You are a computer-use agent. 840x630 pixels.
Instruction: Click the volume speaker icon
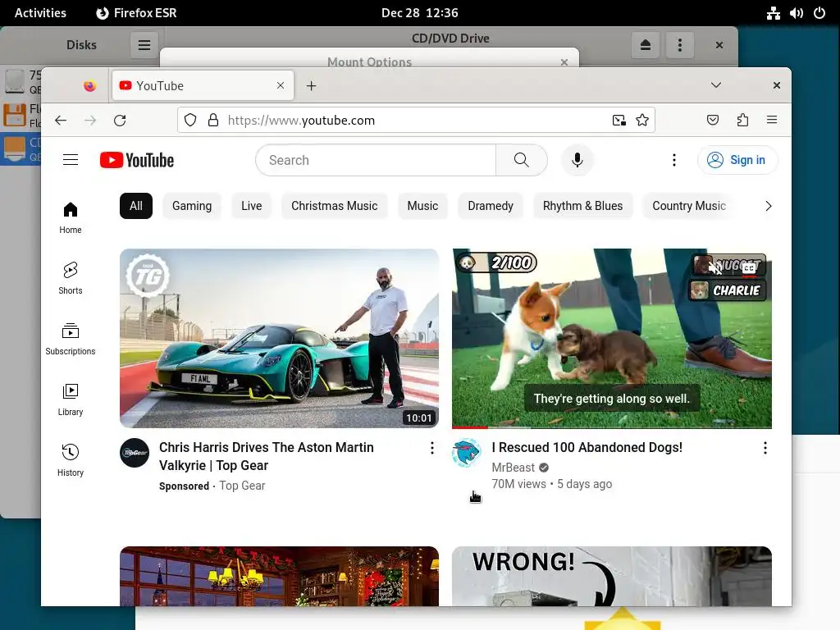[x=796, y=13]
